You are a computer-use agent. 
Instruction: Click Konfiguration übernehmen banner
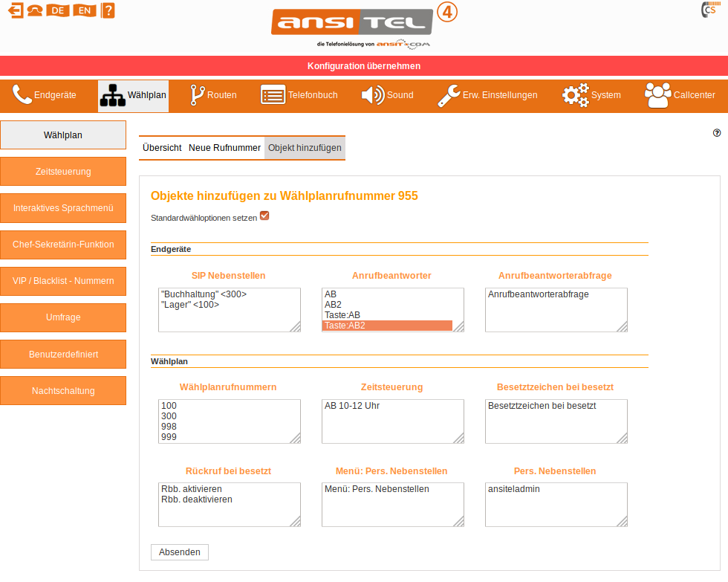click(364, 66)
